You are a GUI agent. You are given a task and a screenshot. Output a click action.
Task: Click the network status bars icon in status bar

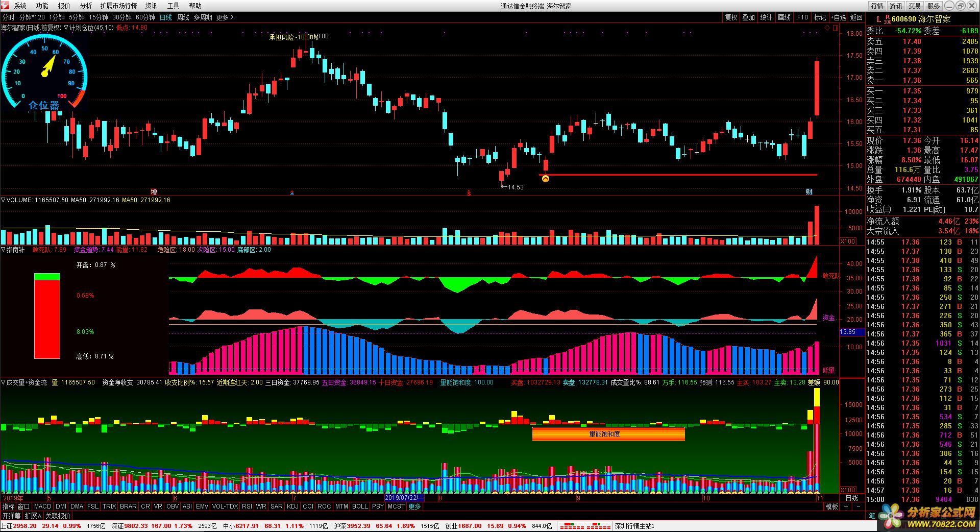pos(585,526)
